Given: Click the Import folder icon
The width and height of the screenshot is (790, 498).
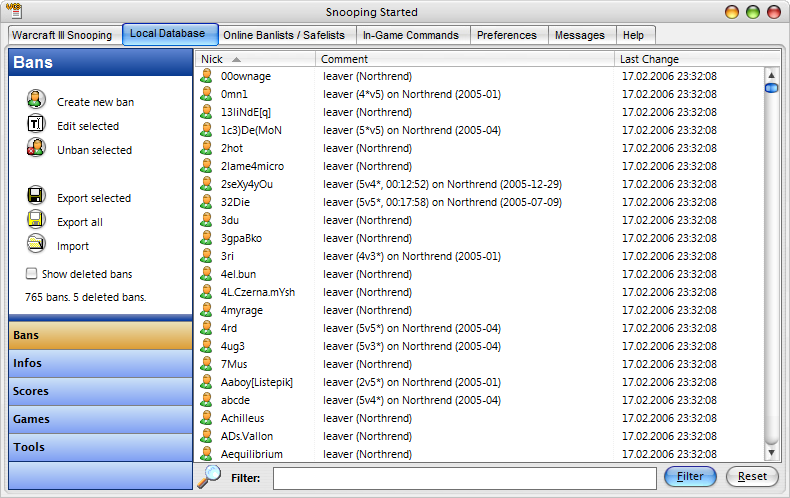Looking at the screenshot, I should 36,243.
